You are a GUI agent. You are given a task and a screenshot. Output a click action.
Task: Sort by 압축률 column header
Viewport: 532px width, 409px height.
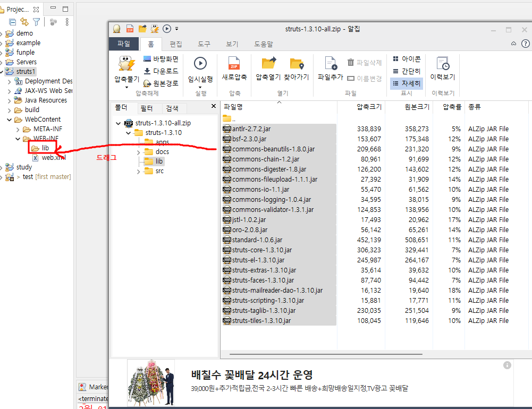pos(449,107)
